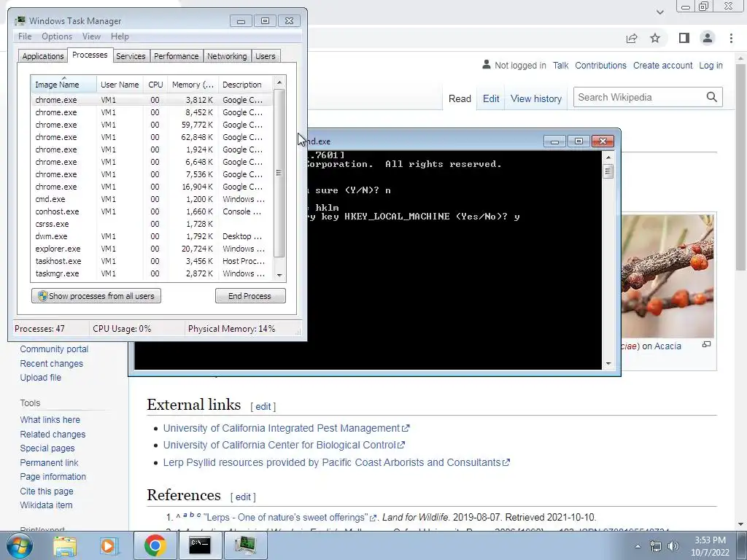Switch to the Performance tab
The width and height of the screenshot is (747, 560).
click(x=177, y=56)
